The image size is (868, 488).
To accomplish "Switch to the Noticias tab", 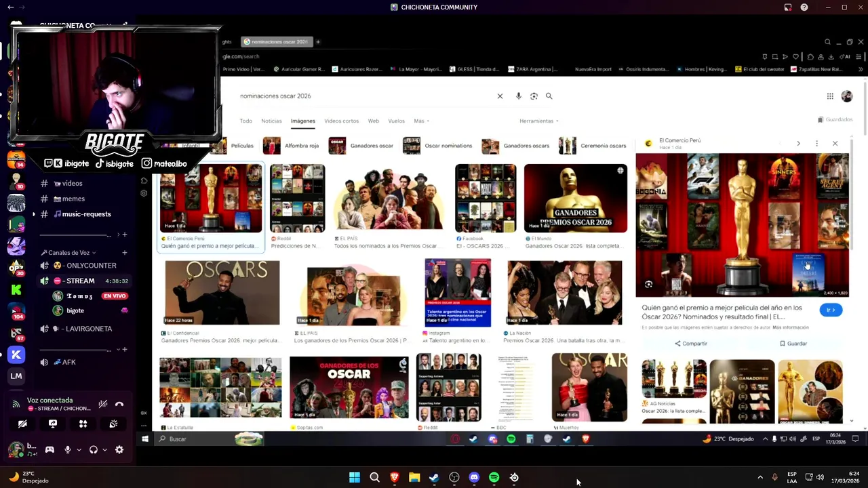I will pyautogui.click(x=271, y=121).
